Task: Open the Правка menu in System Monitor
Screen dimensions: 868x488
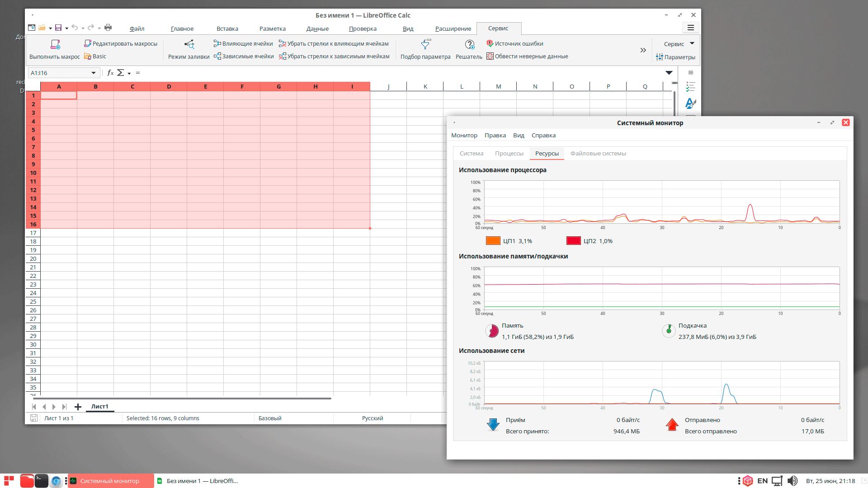Action: pyautogui.click(x=495, y=135)
